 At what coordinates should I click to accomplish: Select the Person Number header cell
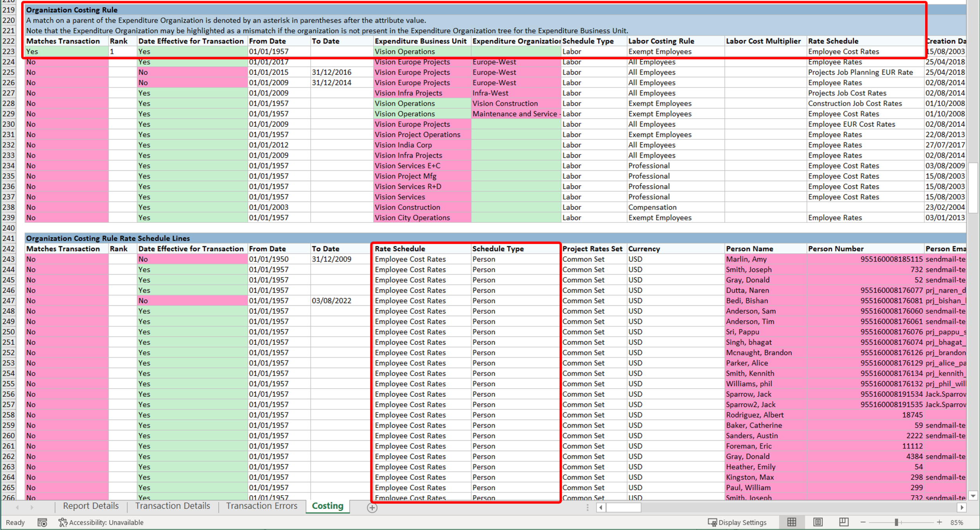click(865, 249)
